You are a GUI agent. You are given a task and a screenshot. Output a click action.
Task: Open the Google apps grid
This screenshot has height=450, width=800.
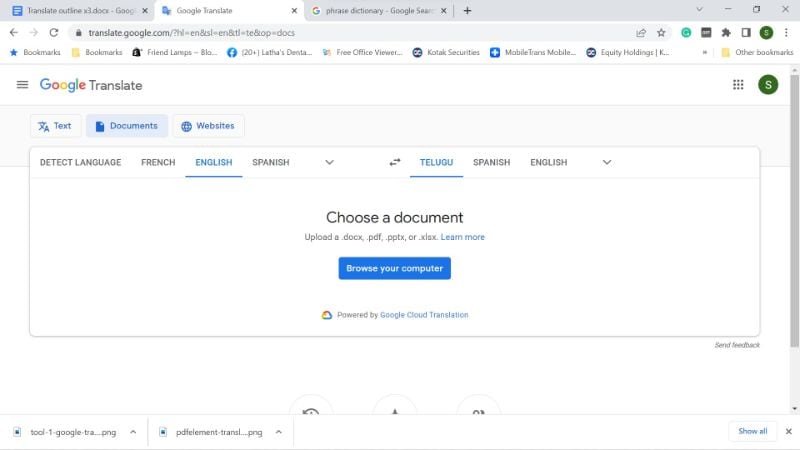click(x=738, y=85)
